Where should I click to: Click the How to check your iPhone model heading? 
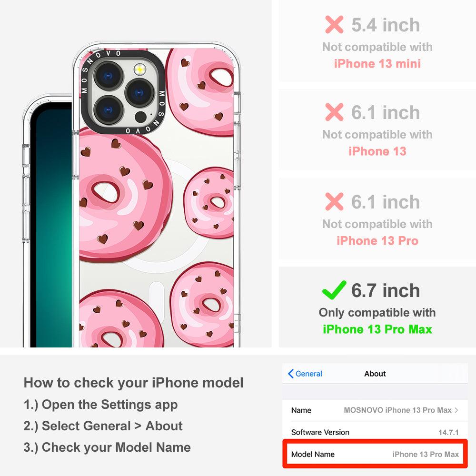(134, 383)
